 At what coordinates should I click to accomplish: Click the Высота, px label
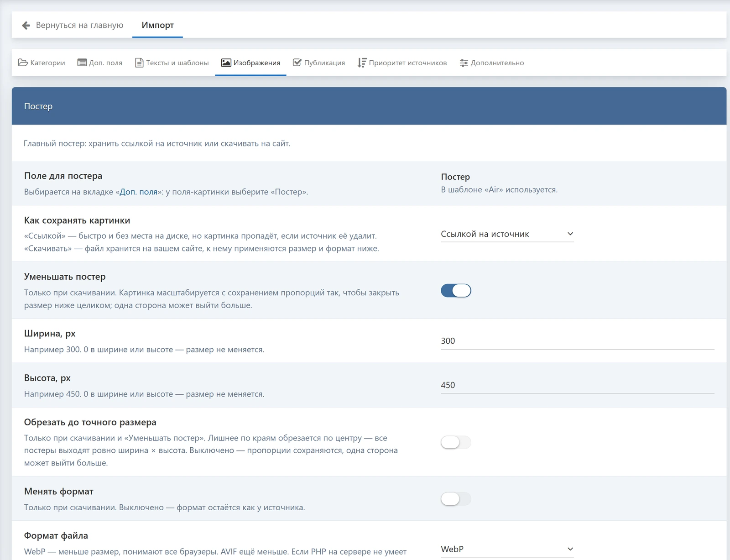(x=47, y=378)
